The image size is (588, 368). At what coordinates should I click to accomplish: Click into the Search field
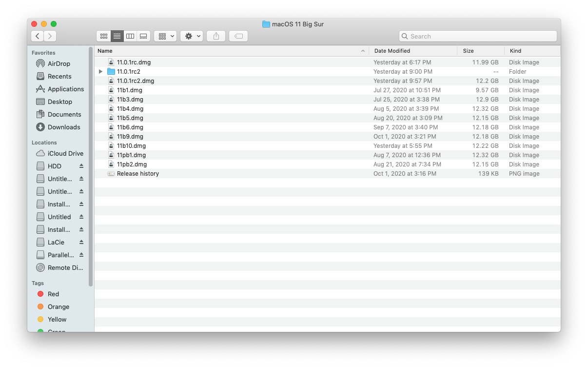(x=478, y=36)
